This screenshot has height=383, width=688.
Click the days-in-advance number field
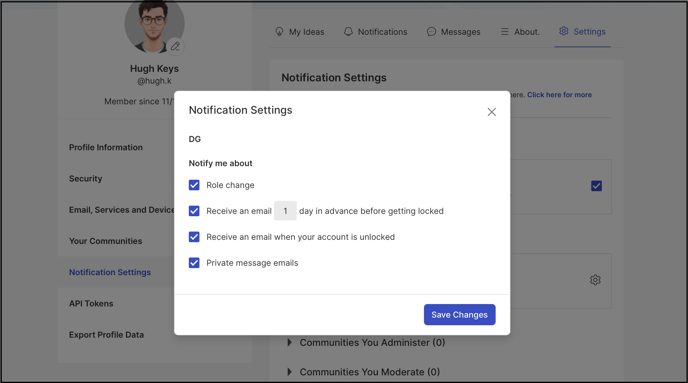(x=285, y=211)
